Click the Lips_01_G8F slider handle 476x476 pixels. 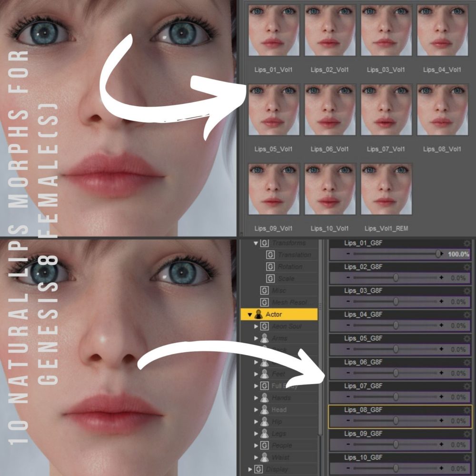click(438, 254)
